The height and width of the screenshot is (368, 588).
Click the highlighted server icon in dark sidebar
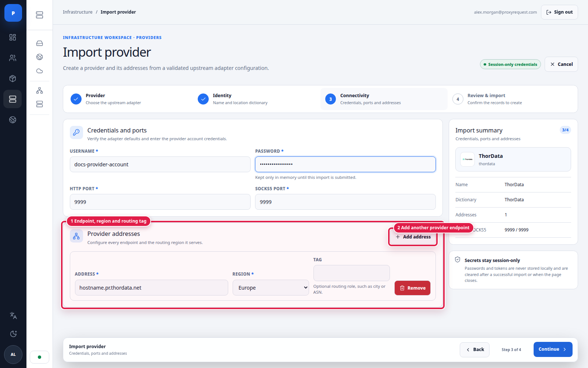[x=13, y=99]
